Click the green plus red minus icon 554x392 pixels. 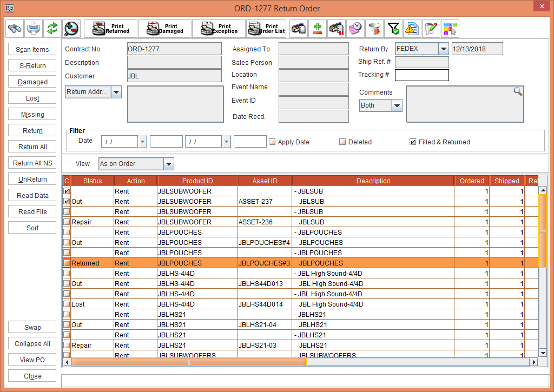tap(318, 28)
